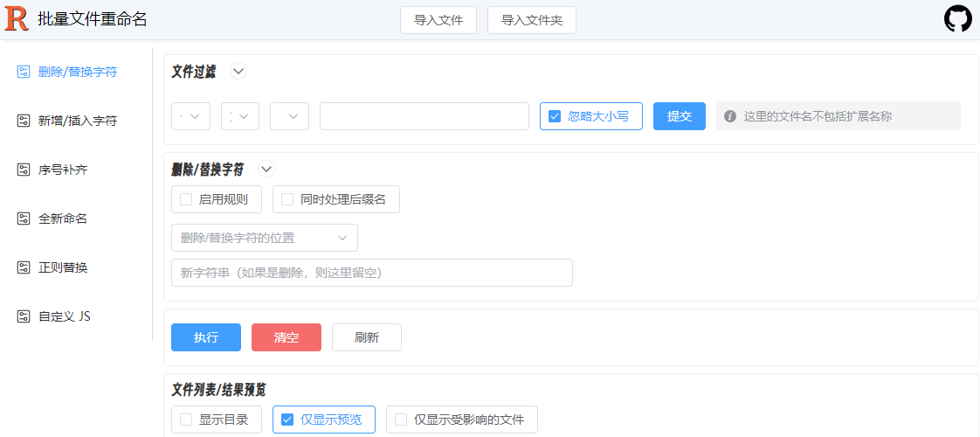This screenshot has width=980, height=437.
Task: Switch to the 正则替换 menu item
Action: (63, 267)
